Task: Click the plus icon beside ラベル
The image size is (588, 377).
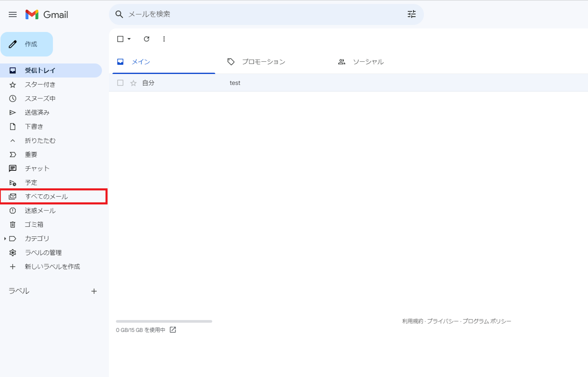Action: pos(94,291)
